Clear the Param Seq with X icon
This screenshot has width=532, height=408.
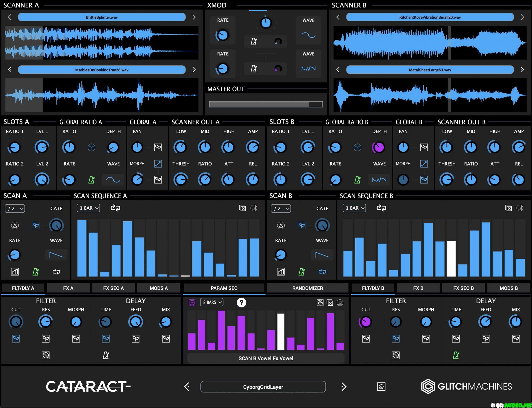pyautogui.click(x=330, y=303)
